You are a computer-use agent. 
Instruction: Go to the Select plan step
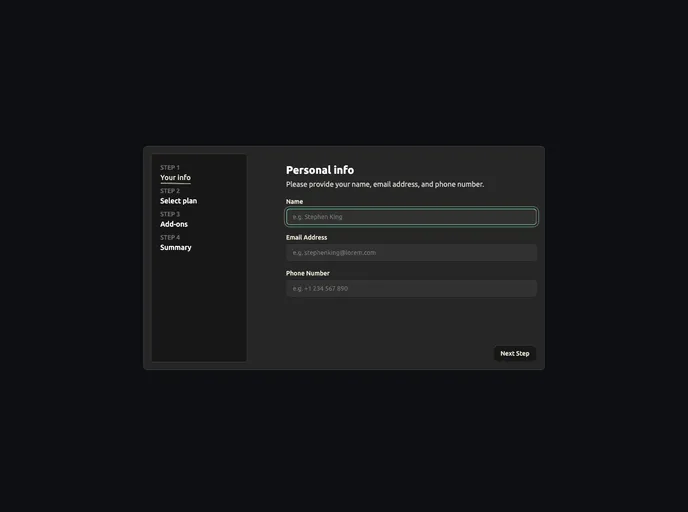click(178, 201)
